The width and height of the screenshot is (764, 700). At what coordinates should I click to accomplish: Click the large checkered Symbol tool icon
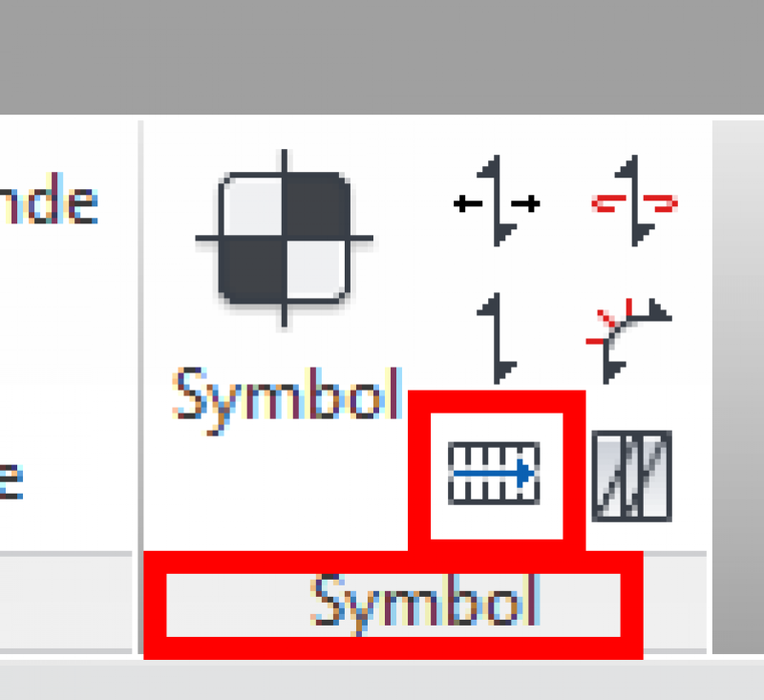point(285,239)
